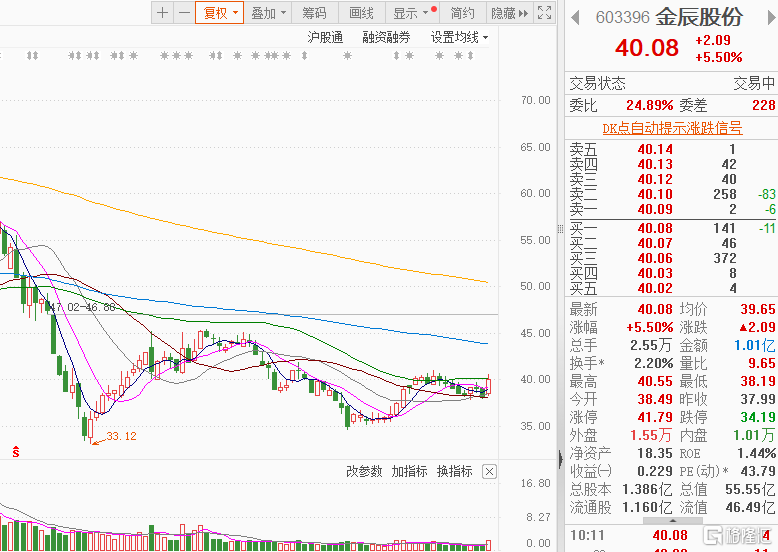Click the 内盘 value 1.01万
The width and height of the screenshot is (778, 552).
pyautogui.click(x=754, y=435)
